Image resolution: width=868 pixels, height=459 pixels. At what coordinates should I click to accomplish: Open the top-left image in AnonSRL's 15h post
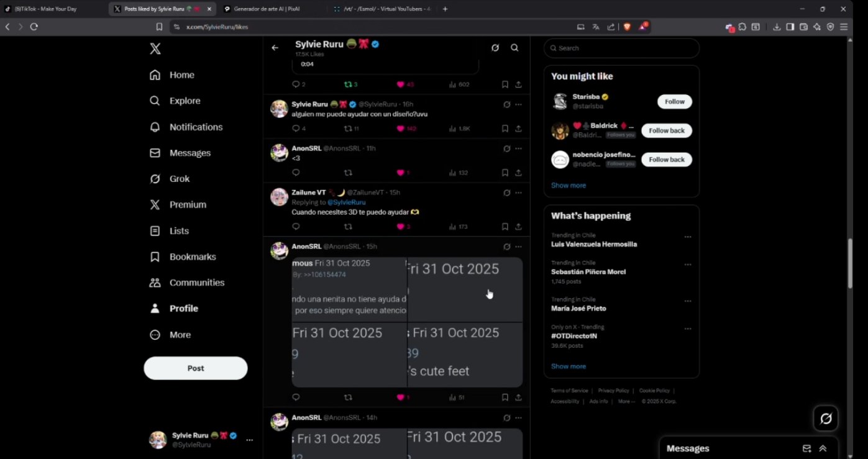pyautogui.click(x=349, y=289)
